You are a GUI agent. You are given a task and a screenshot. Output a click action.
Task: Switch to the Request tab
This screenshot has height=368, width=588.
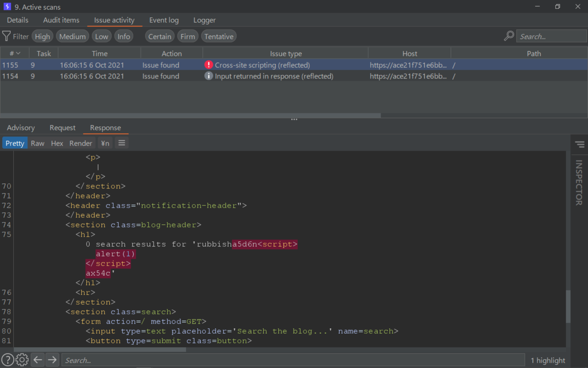[63, 128]
